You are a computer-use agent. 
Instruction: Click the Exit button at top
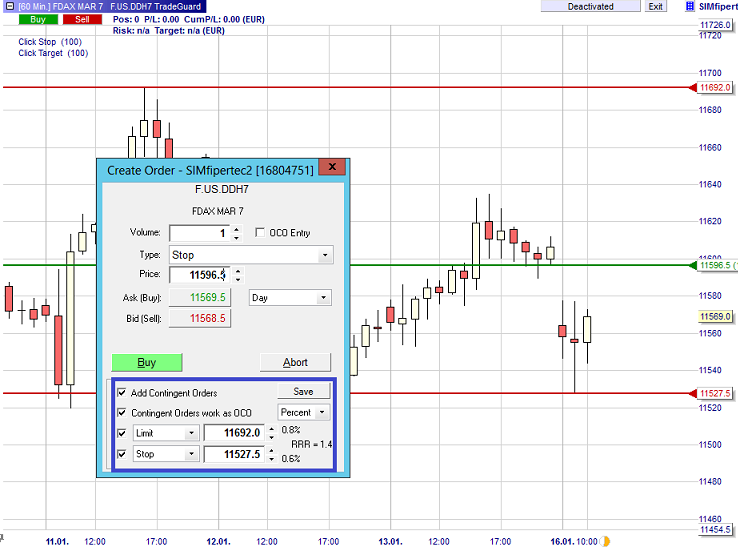tap(655, 6)
